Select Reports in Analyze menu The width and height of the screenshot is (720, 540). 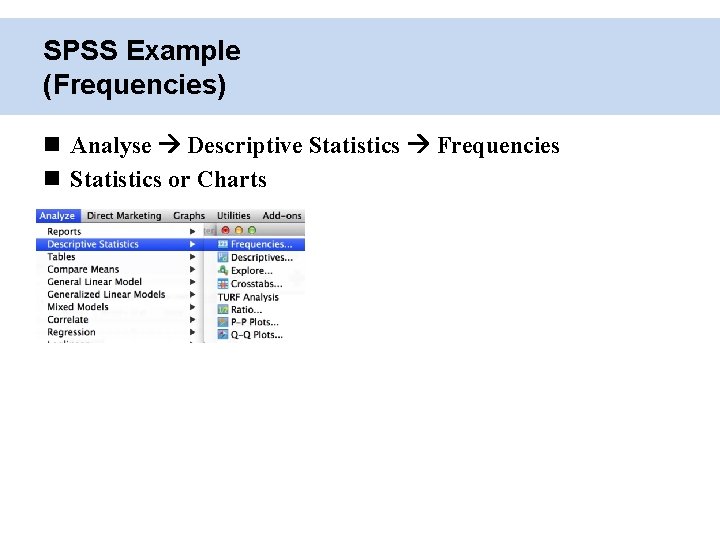(119, 231)
